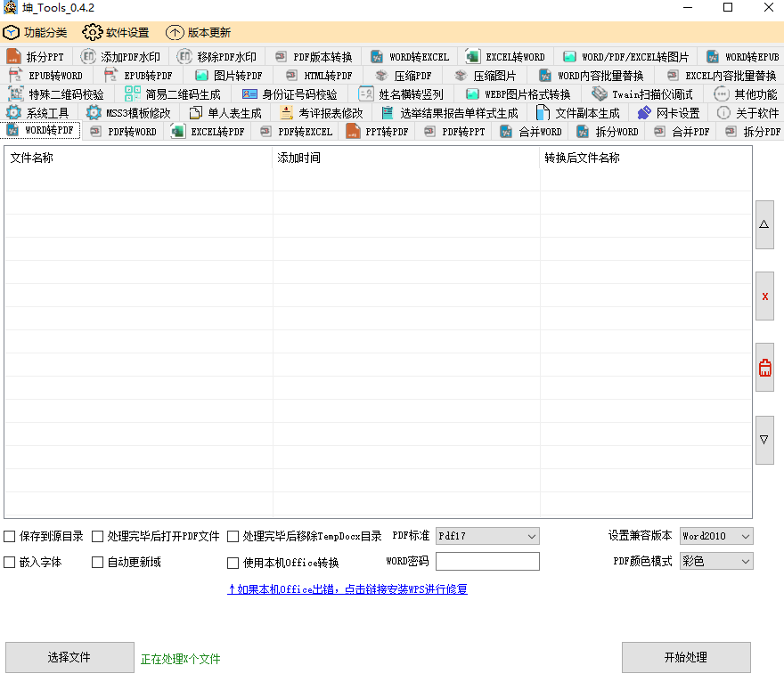
Task: Switch to the 拆分WORD tab
Action: click(608, 132)
